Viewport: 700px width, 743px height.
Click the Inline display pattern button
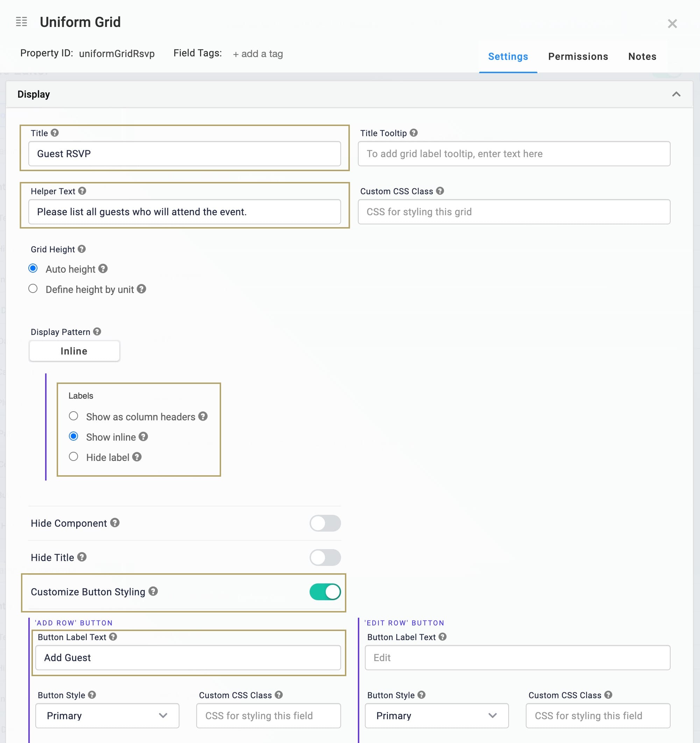pyautogui.click(x=74, y=351)
